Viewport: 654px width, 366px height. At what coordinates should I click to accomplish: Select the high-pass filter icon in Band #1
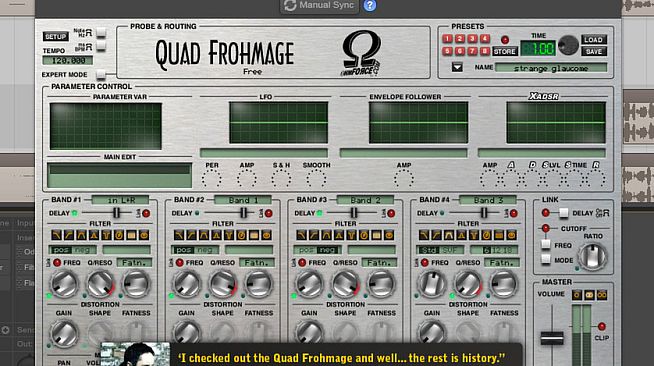pos(69,236)
